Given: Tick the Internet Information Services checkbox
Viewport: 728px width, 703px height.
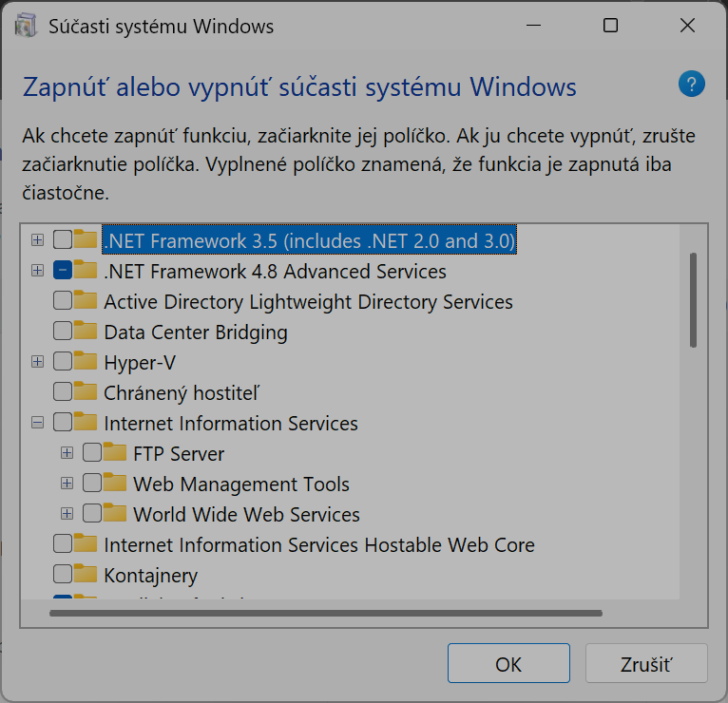Looking at the screenshot, I should click(x=63, y=423).
